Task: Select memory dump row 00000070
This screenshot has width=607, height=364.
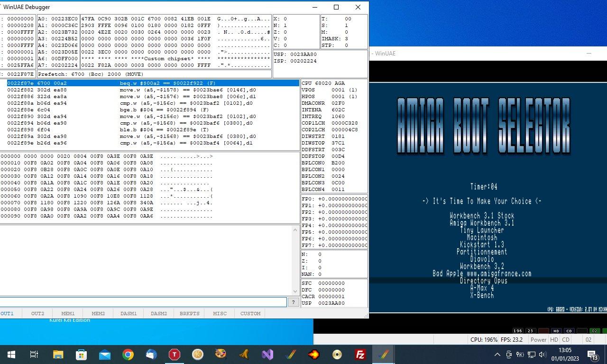Action: pos(106,202)
